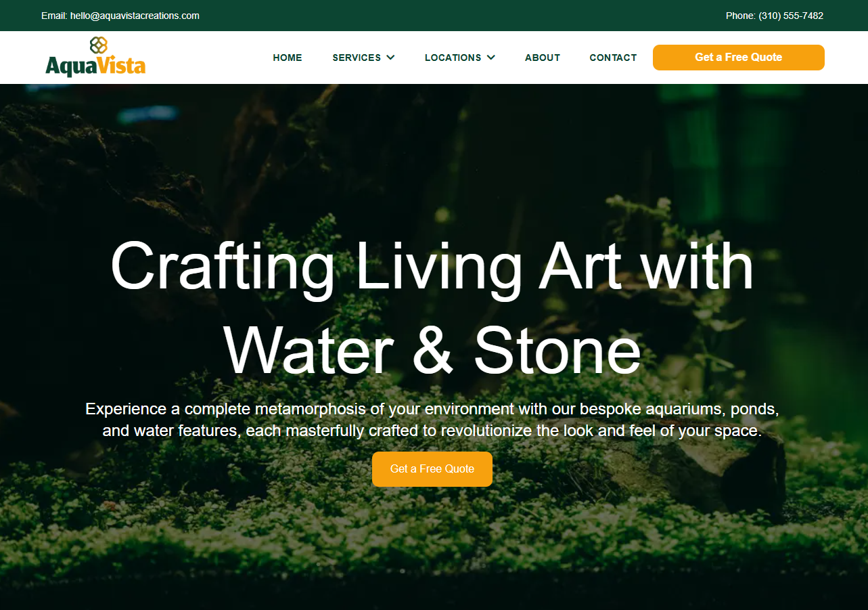Open the Home menu item
The height and width of the screenshot is (610, 868).
(288, 58)
